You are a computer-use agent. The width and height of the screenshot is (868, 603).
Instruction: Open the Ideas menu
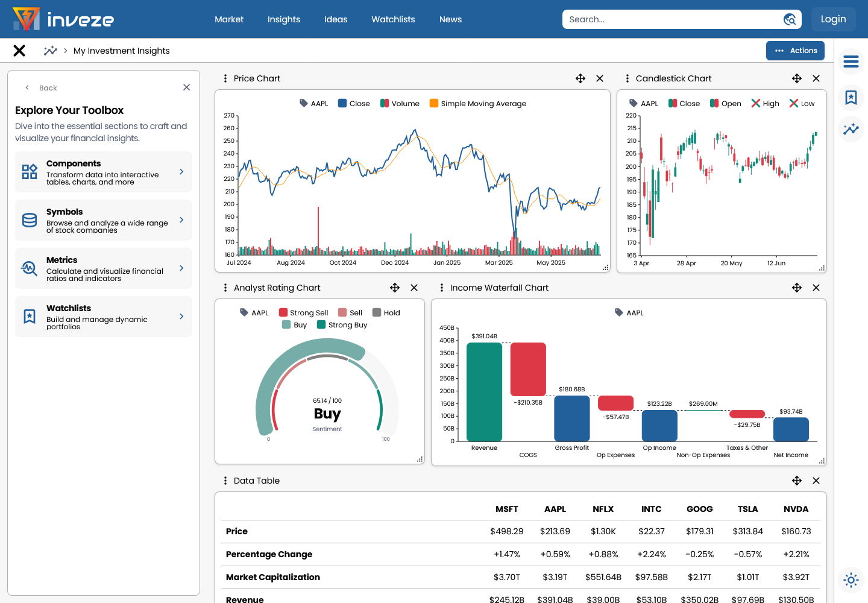(x=336, y=19)
